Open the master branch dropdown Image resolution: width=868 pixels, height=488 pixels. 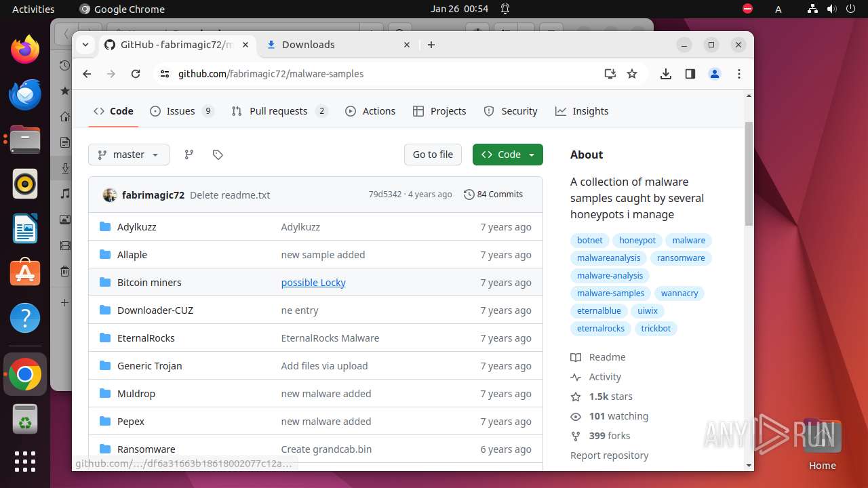coord(129,155)
